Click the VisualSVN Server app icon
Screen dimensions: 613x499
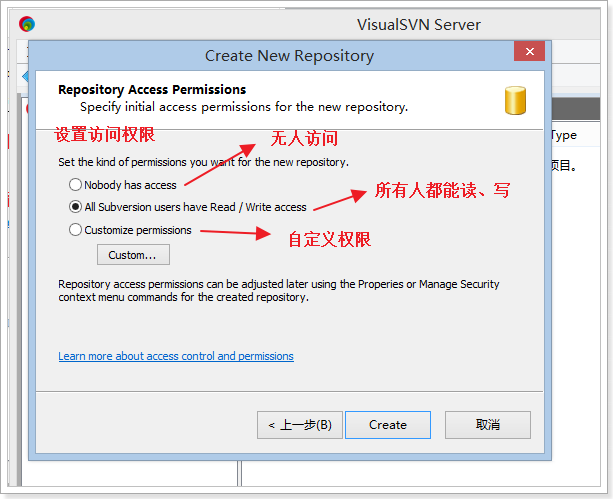tap(27, 24)
